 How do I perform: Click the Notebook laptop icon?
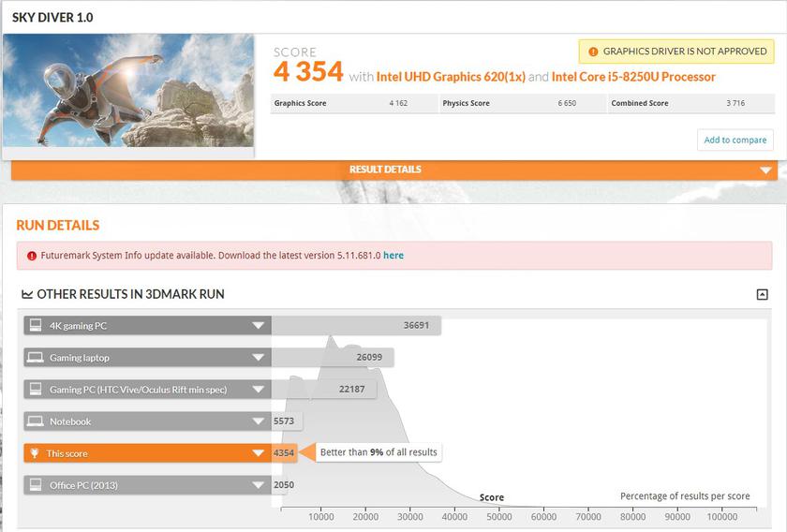[x=36, y=421]
